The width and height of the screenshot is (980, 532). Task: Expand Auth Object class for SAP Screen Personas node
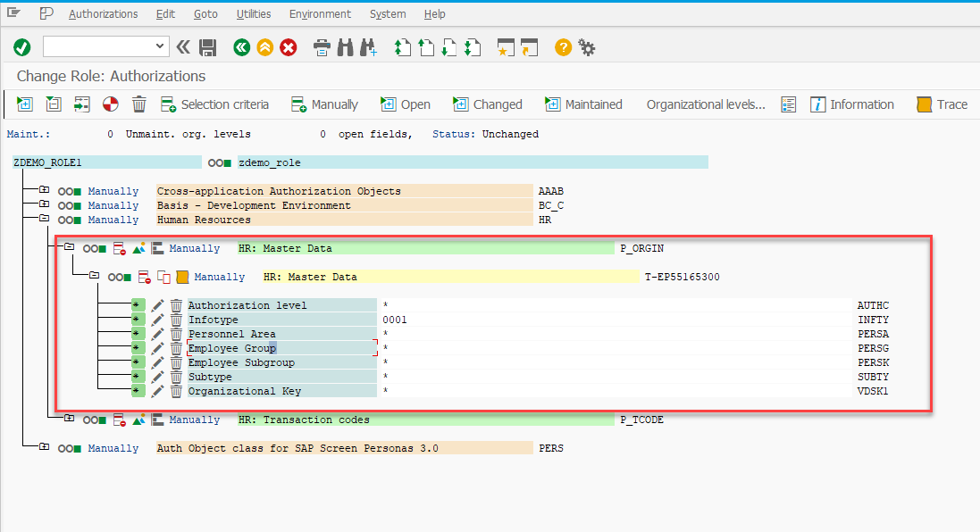coord(44,446)
